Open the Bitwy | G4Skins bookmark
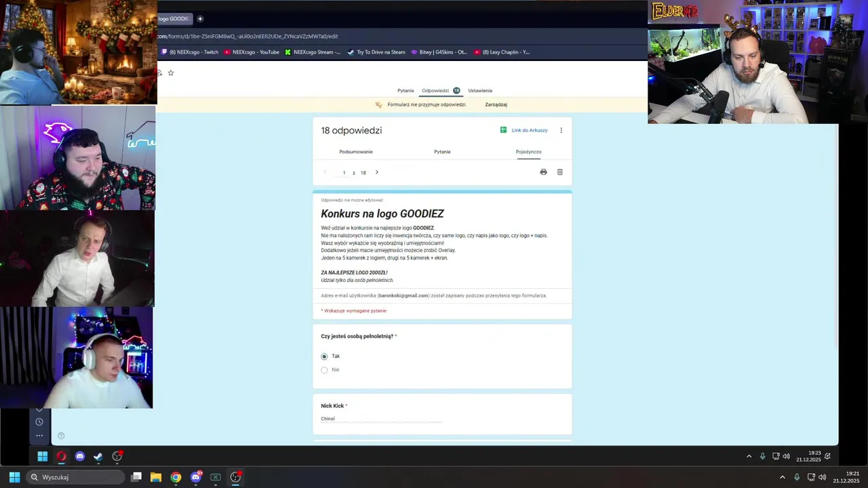The image size is (868, 488). (439, 52)
